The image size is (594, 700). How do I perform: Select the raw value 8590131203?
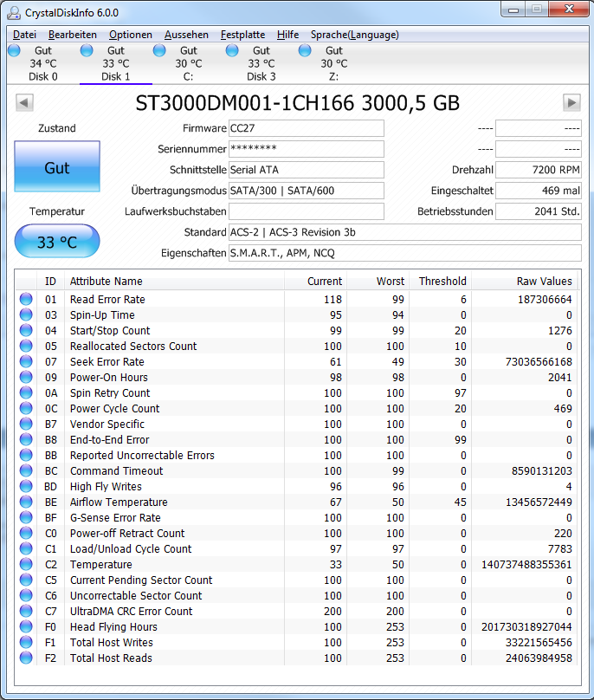pos(542,471)
